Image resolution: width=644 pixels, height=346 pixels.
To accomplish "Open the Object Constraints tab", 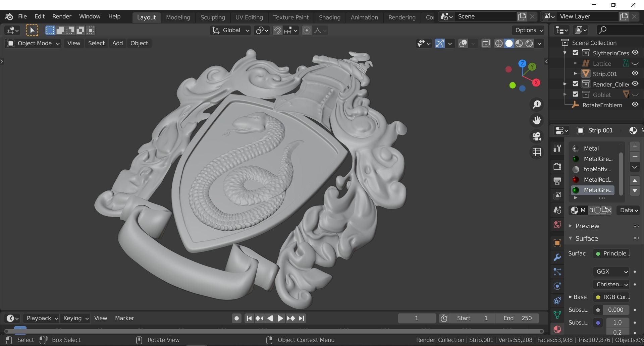I will click(x=557, y=301).
